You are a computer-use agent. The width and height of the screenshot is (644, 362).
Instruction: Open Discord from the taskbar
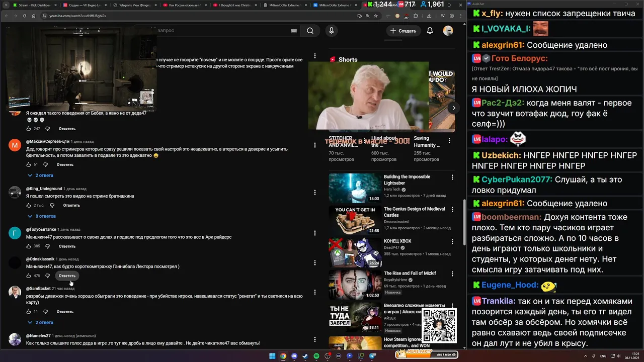294,356
